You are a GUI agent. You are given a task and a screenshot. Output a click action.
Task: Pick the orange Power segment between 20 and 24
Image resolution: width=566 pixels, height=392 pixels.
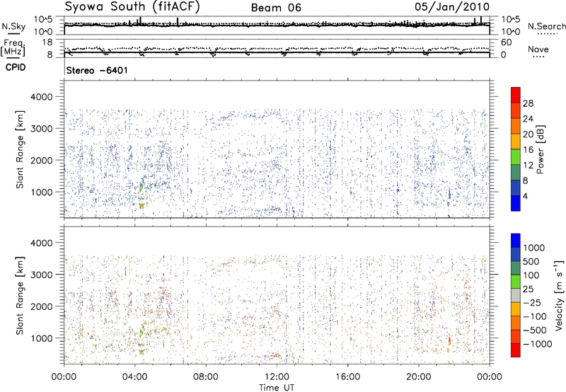tap(516, 126)
